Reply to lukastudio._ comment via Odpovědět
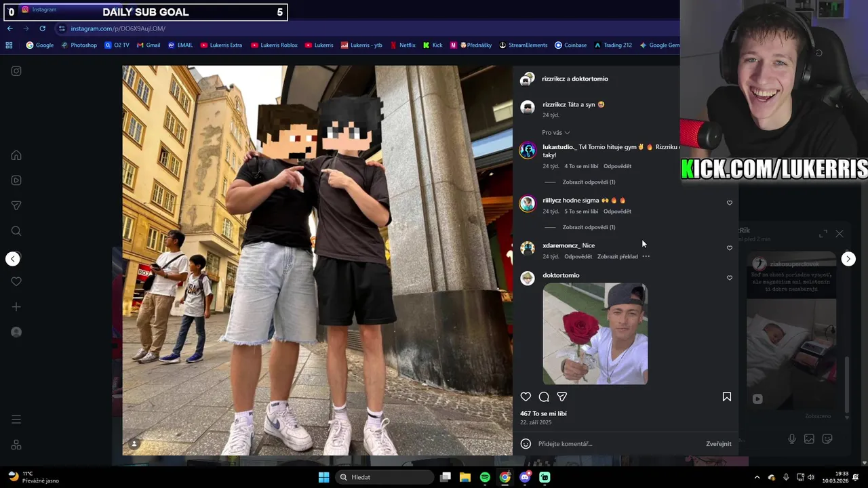The height and width of the screenshot is (488, 868). pyautogui.click(x=617, y=166)
